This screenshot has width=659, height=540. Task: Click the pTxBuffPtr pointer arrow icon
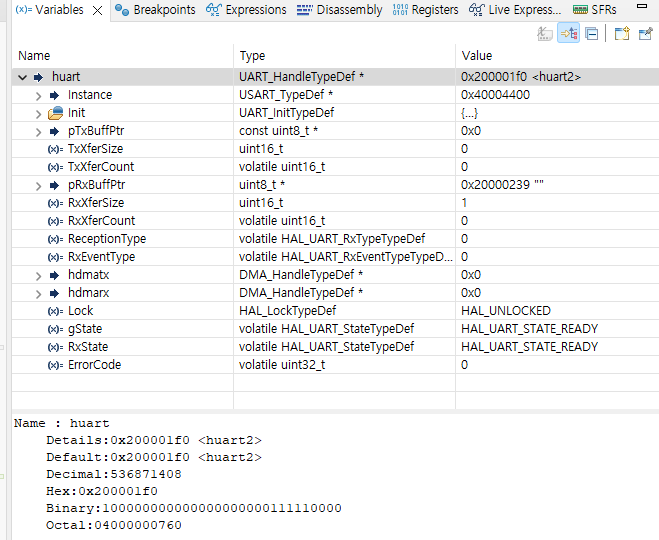55,132
